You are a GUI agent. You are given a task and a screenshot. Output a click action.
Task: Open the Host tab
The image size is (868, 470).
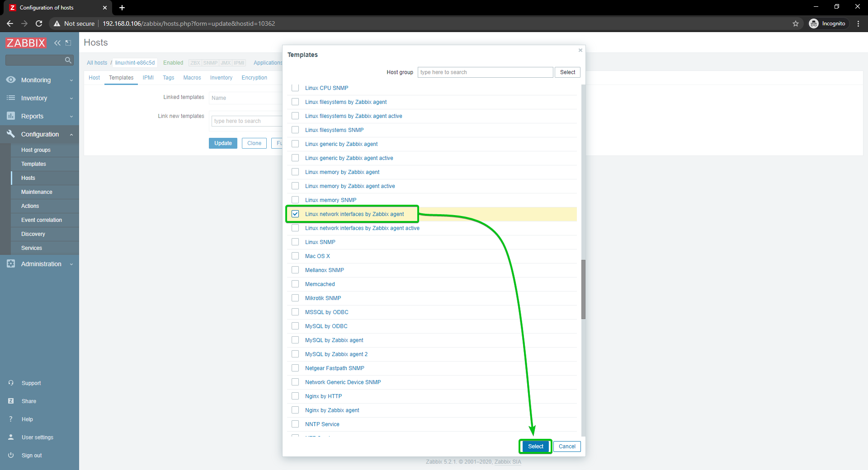(x=94, y=78)
